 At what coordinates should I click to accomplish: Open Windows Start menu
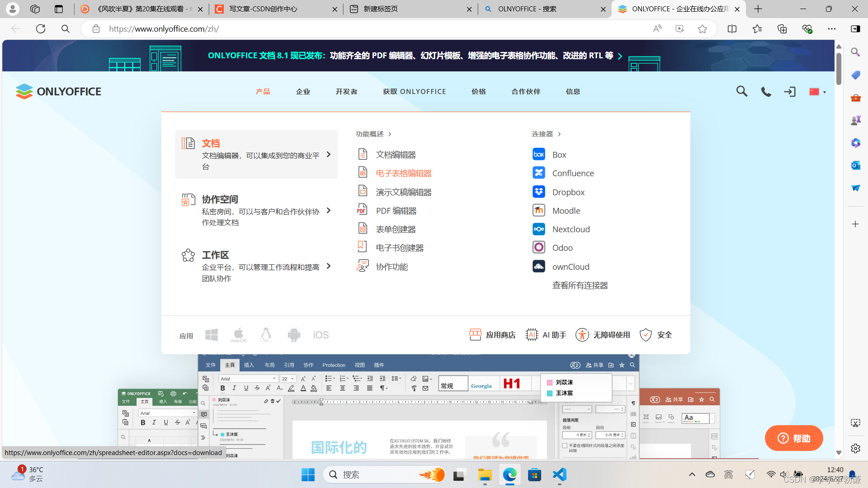[x=308, y=474]
